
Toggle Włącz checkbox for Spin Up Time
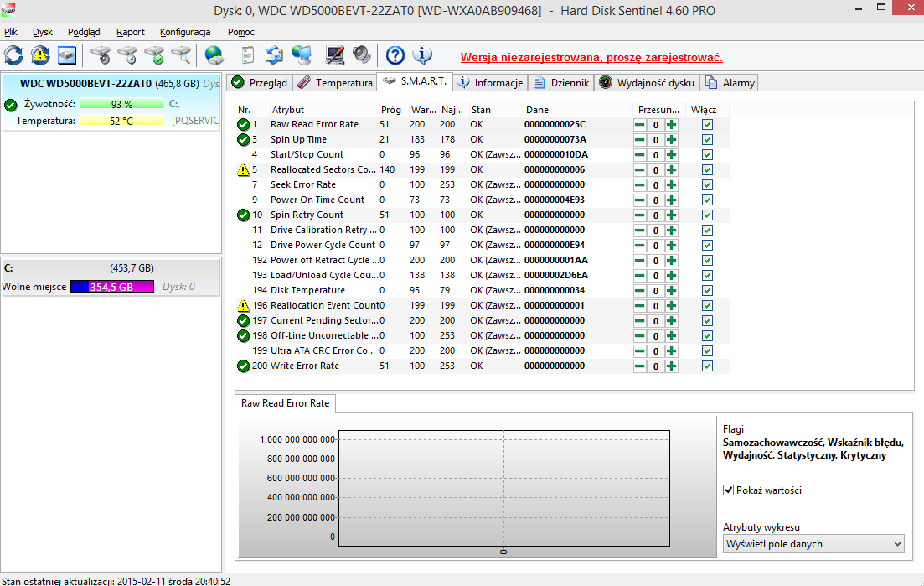point(707,140)
